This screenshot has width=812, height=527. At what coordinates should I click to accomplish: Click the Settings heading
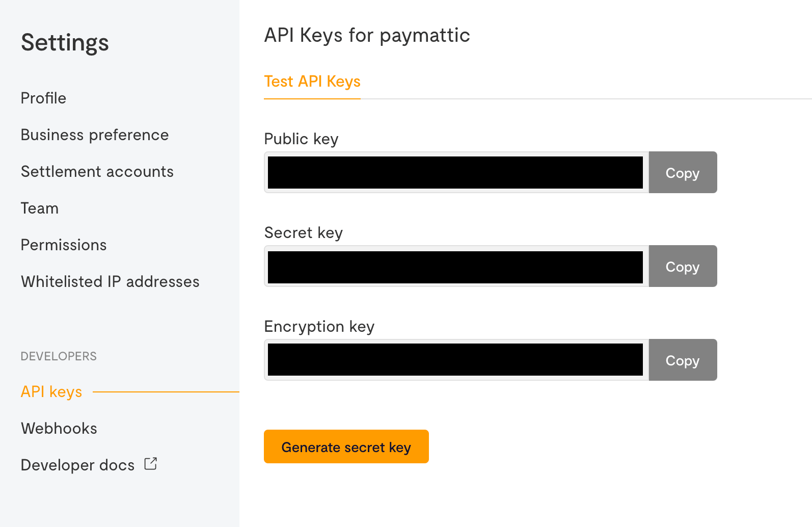point(65,42)
